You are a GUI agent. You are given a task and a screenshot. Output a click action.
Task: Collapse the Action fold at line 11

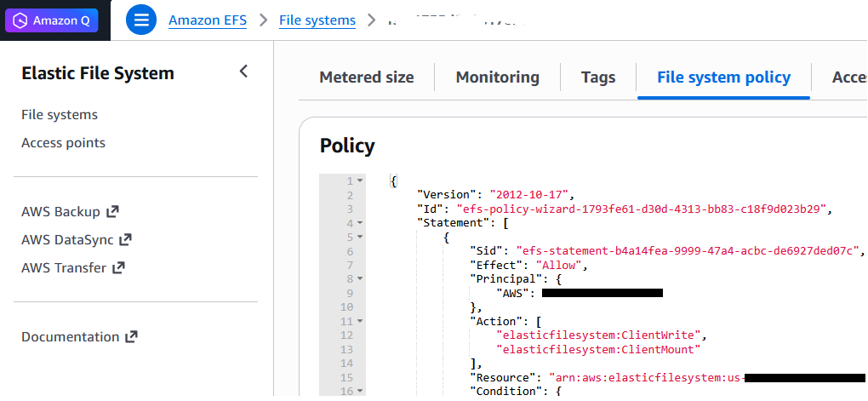(x=360, y=321)
